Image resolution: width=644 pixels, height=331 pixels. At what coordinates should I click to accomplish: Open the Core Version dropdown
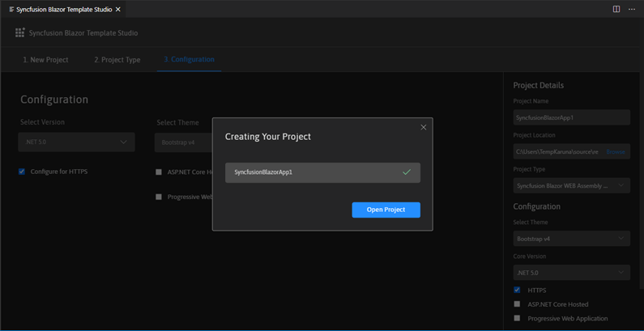pyautogui.click(x=571, y=273)
